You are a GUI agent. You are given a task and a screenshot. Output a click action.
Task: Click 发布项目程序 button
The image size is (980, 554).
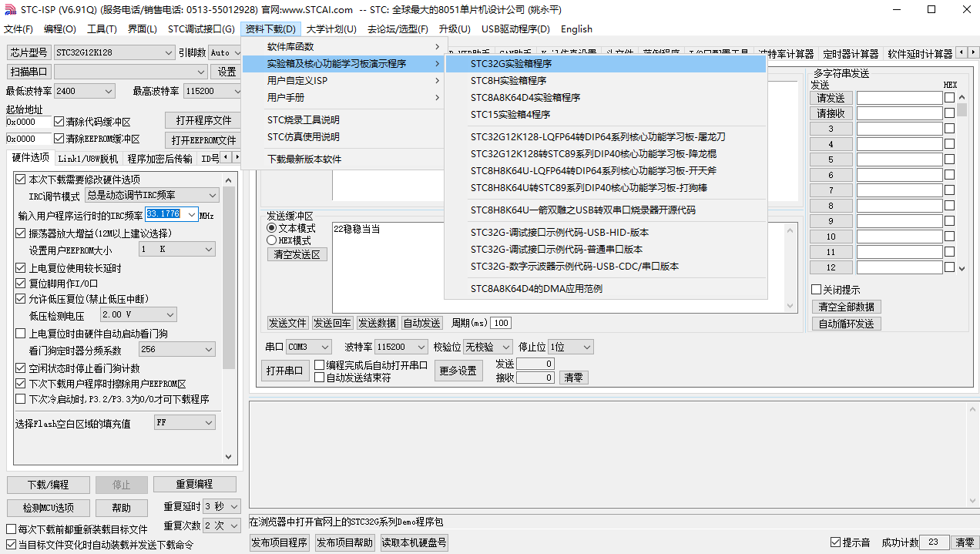(x=280, y=542)
